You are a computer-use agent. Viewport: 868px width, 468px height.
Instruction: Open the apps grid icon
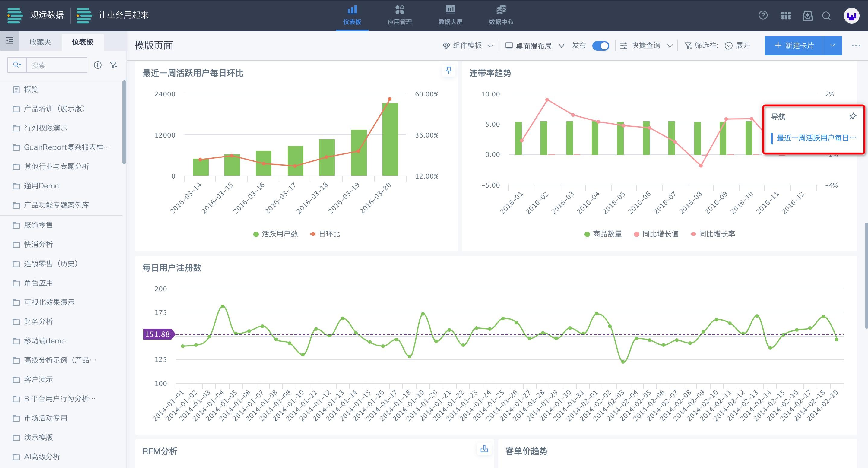point(785,15)
